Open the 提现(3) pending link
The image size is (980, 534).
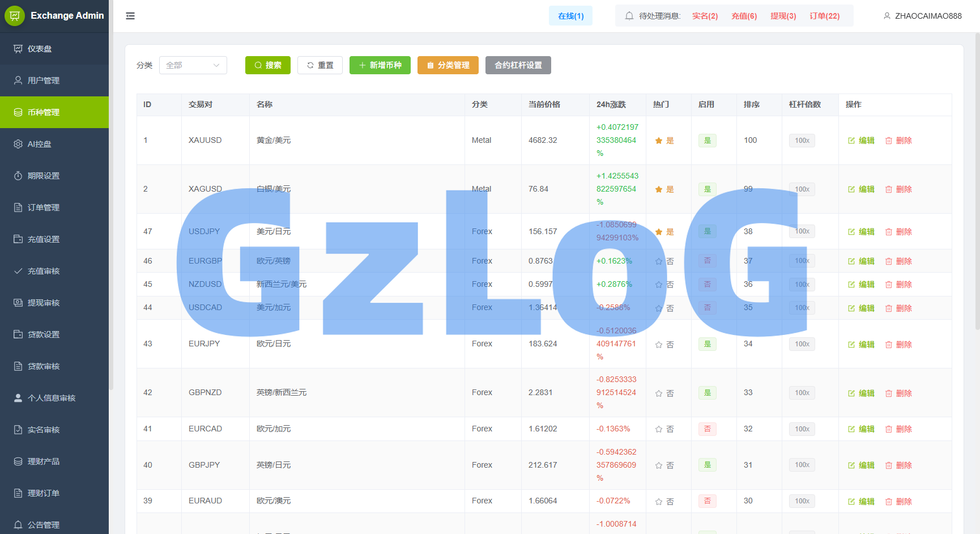tap(783, 16)
